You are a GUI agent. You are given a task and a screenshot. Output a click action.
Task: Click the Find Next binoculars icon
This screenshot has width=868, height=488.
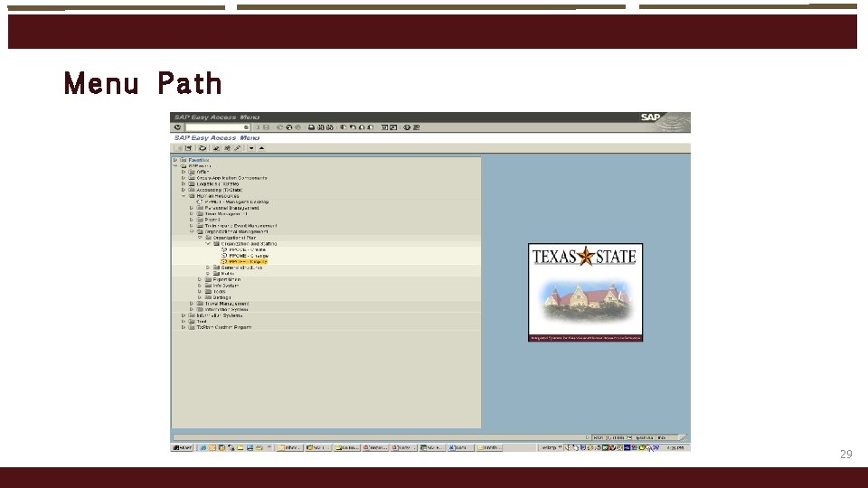point(330,127)
